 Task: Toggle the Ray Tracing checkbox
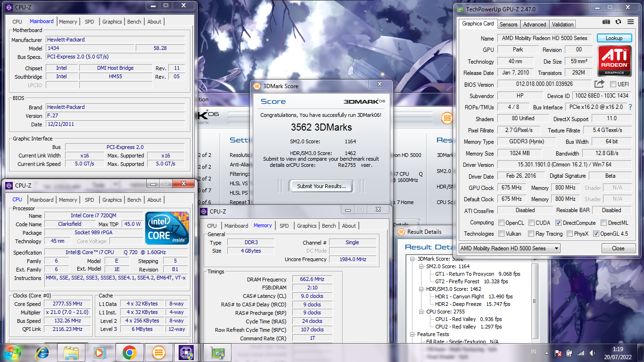(531, 233)
